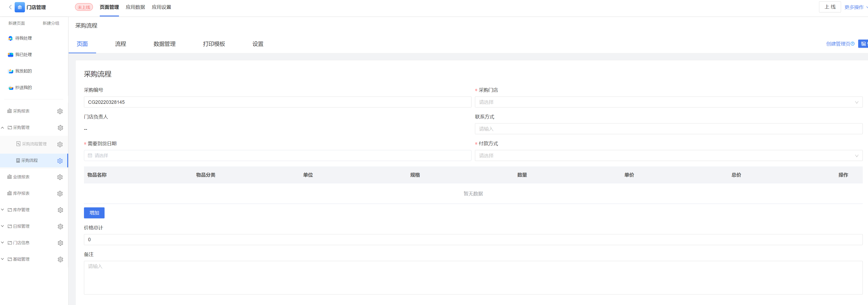Click the 我发起的 sidebar icon

point(11,71)
